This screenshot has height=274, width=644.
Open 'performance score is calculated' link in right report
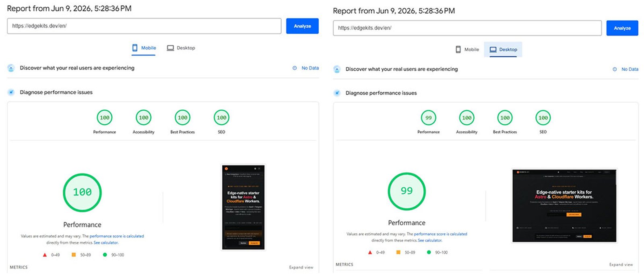pyautogui.click(x=441, y=234)
